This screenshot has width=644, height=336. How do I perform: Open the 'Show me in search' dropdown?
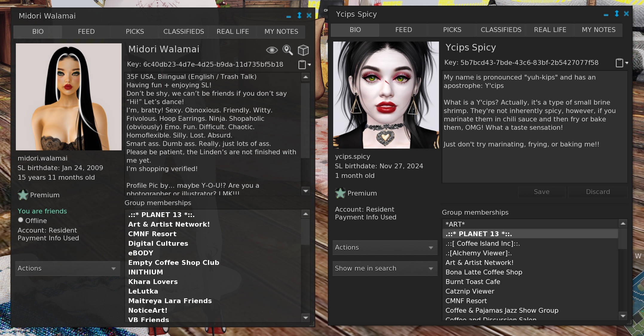(x=385, y=268)
